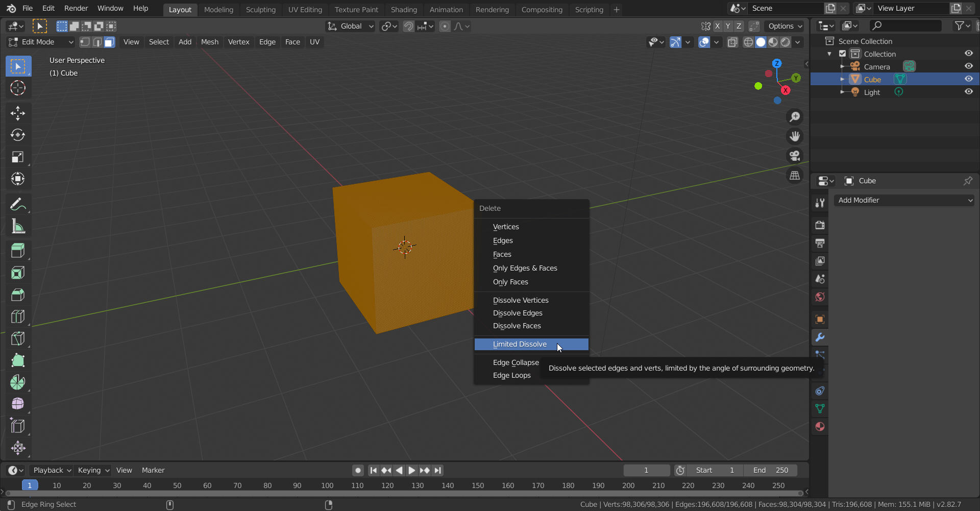Viewport: 980px width, 511px height.
Task: Select the Move tool in the toolbar
Action: click(x=18, y=113)
